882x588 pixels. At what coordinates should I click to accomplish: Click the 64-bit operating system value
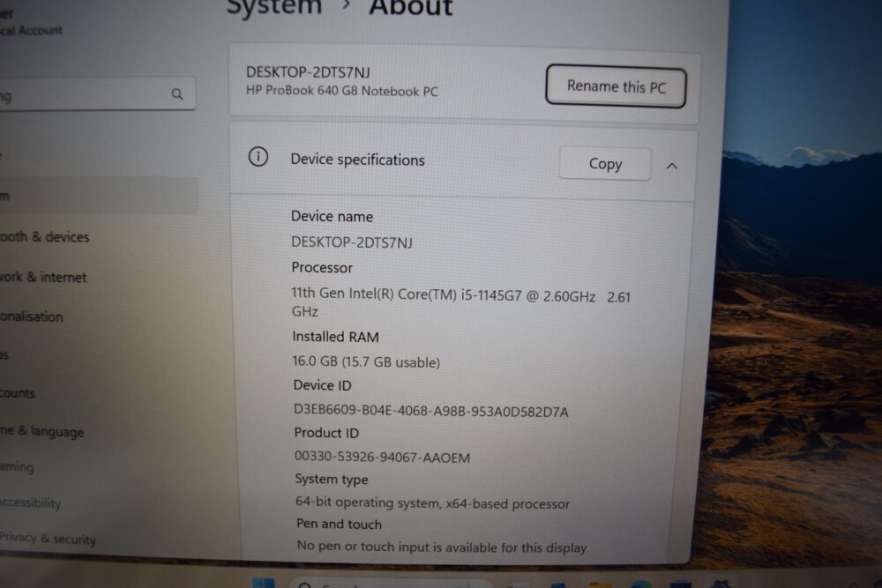[432, 502]
